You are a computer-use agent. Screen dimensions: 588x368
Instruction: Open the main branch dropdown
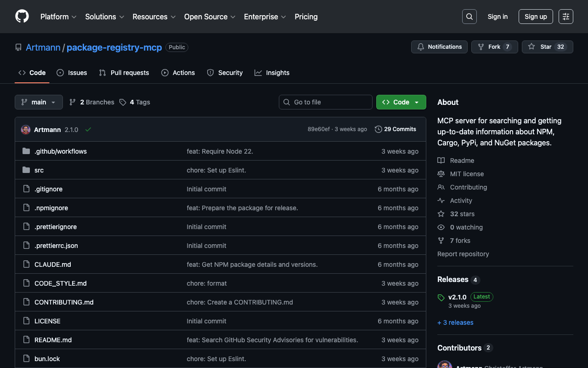(x=39, y=102)
